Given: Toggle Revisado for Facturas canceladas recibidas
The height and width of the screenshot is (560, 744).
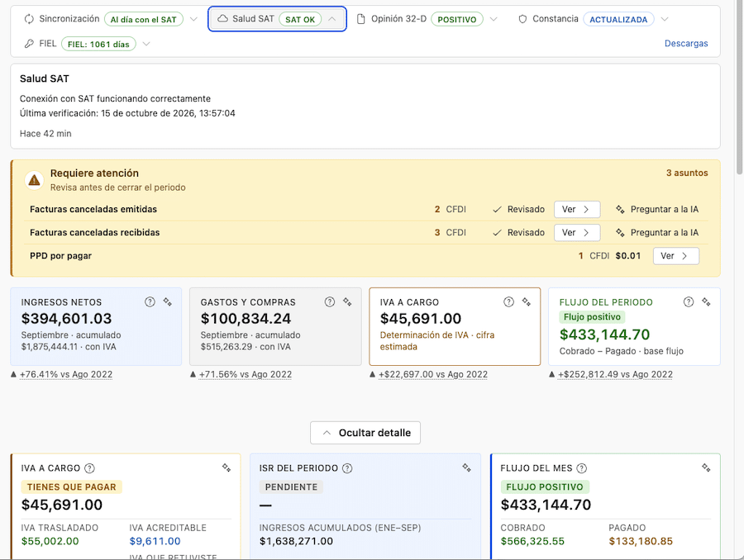Looking at the screenshot, I should (518, 233).
